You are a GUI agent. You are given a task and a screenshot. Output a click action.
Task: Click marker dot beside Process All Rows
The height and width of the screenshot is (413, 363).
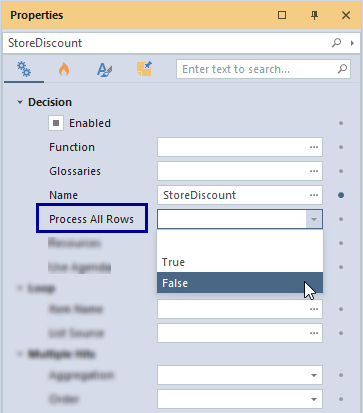[341, 219]
